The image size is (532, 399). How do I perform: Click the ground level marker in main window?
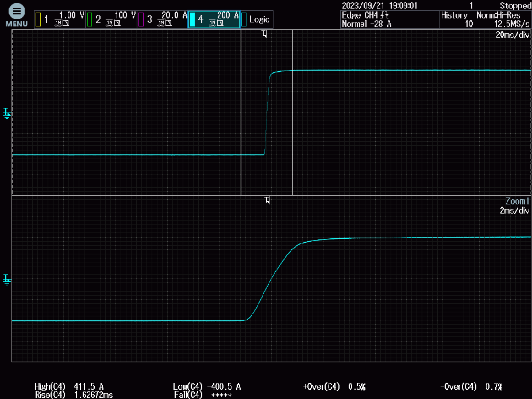[x=7, y=113]
